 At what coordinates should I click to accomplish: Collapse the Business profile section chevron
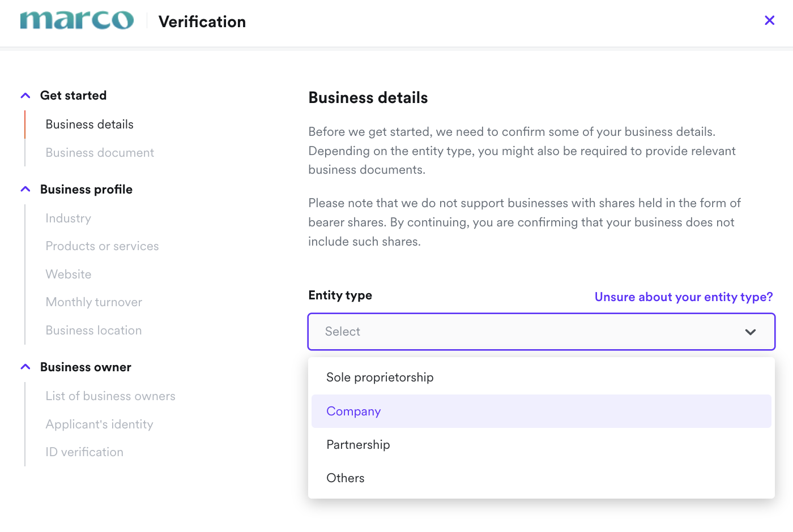point(25,190)
